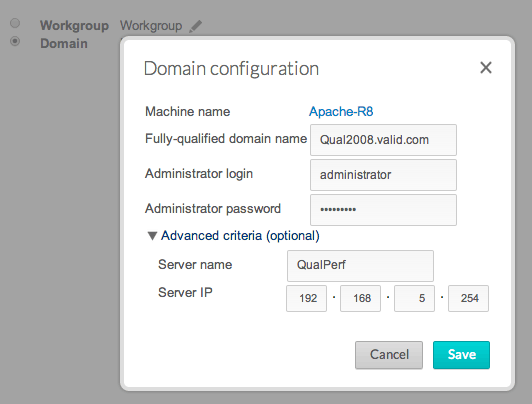Click the Workgroup name value text
The width and height of the screenshot is (532, 404).
point(151,25)
